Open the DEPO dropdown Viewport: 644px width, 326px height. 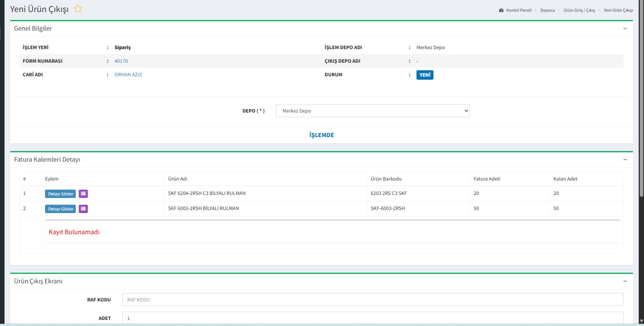point(372,111)
